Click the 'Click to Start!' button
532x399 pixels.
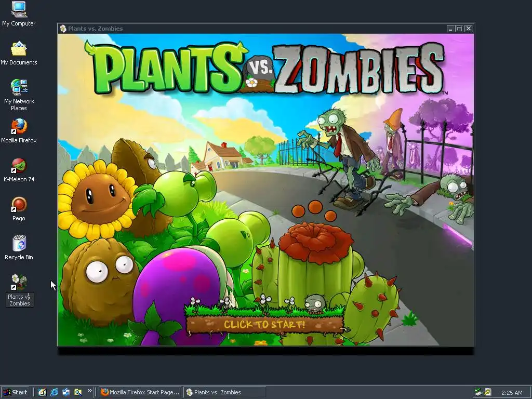click(265, 324)
